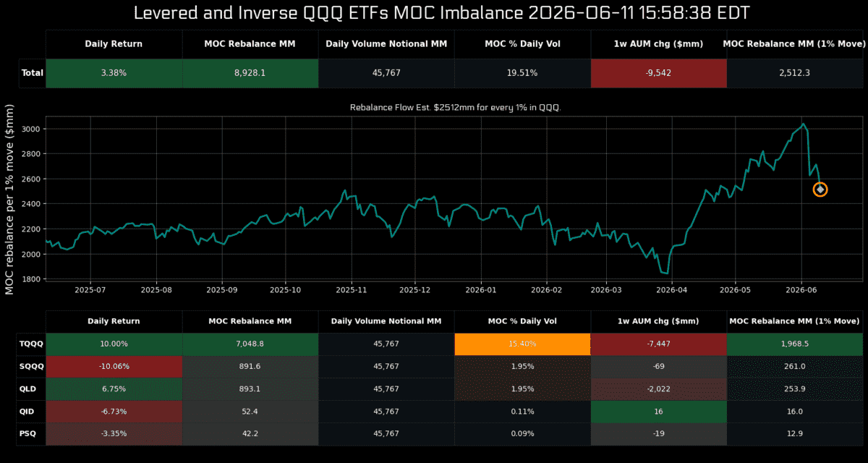
Task: Click the green QID 1w AUM change cell
Action: tap(659, 411)
